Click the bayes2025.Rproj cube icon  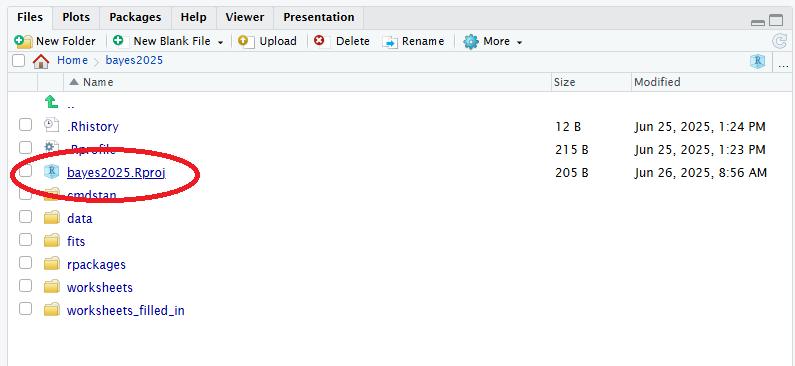point(51,172)
